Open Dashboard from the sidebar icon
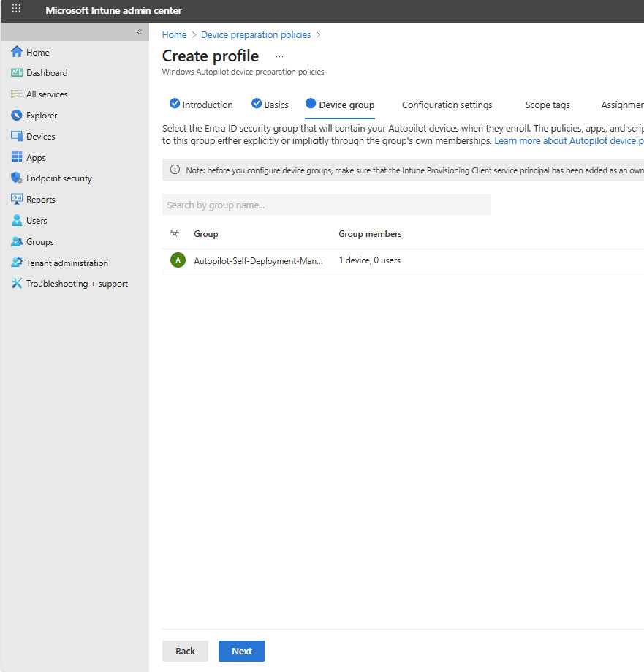 tap(17, 73)
